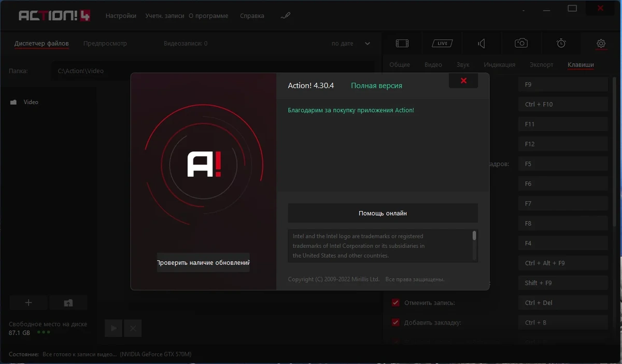622x364 pixels.
Task: Click the pen drawing icon in top menu
Action: (285, 16)
